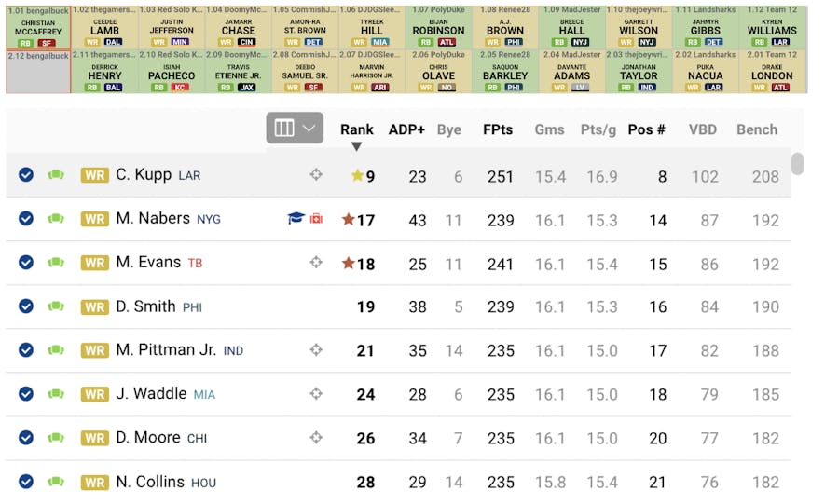The width and height of the screenshot is (825, 504).
Task: Select the empty 2.12 bengalbuck draft slot
Action: pos(38,72)
